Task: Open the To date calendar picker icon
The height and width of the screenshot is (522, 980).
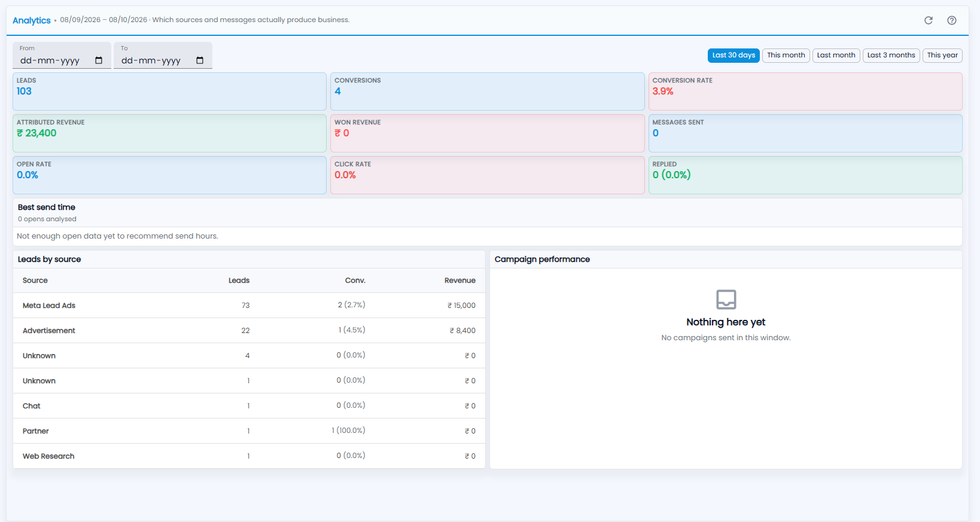Action: 200,60
